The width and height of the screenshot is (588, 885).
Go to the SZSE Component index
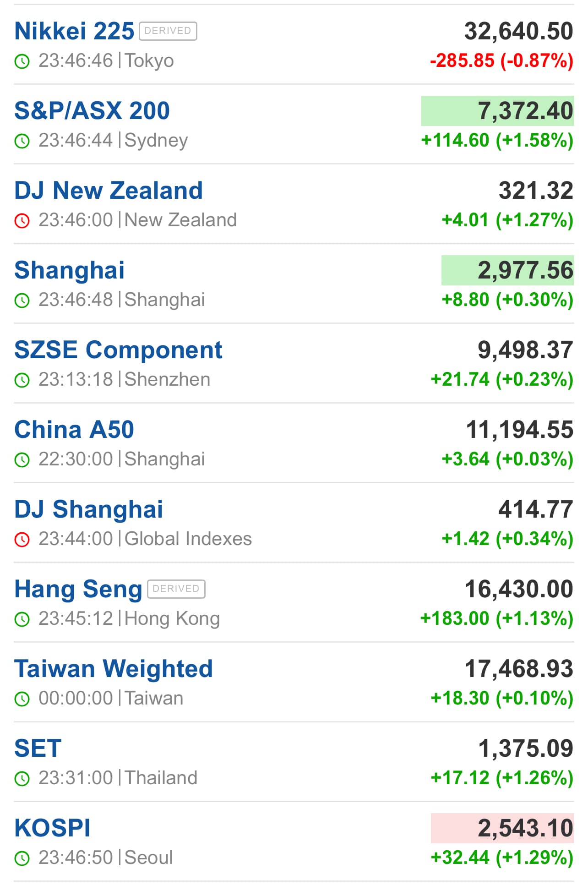tap(118, 350)
